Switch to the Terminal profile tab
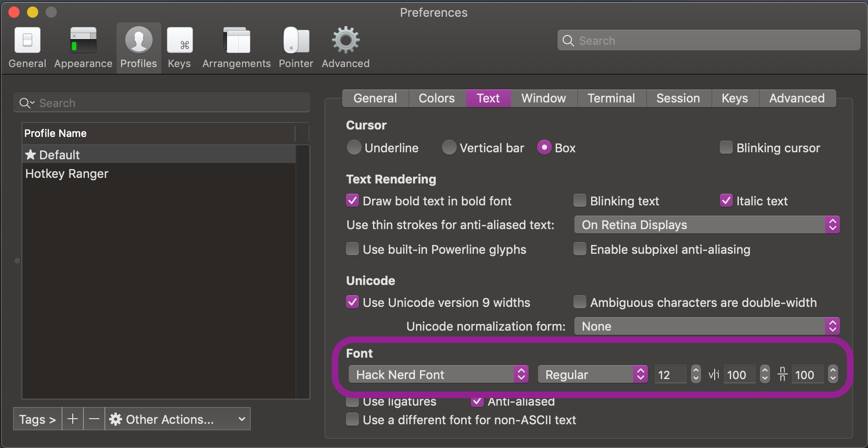 [x=611, y=98]
